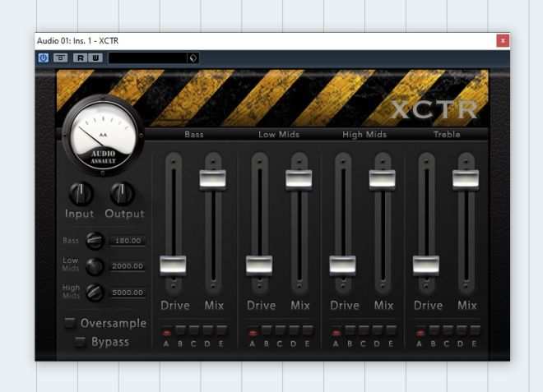The height and width of the screenshot is (392, 543).
Task: Click the High Mids band header label
Action: click(x=364, y=134)
